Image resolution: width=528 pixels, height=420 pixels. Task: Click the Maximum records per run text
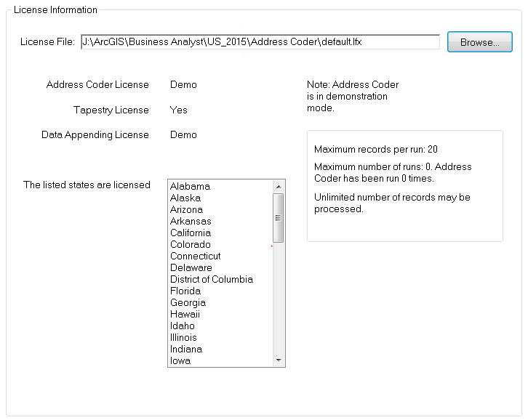click(376, 149)
